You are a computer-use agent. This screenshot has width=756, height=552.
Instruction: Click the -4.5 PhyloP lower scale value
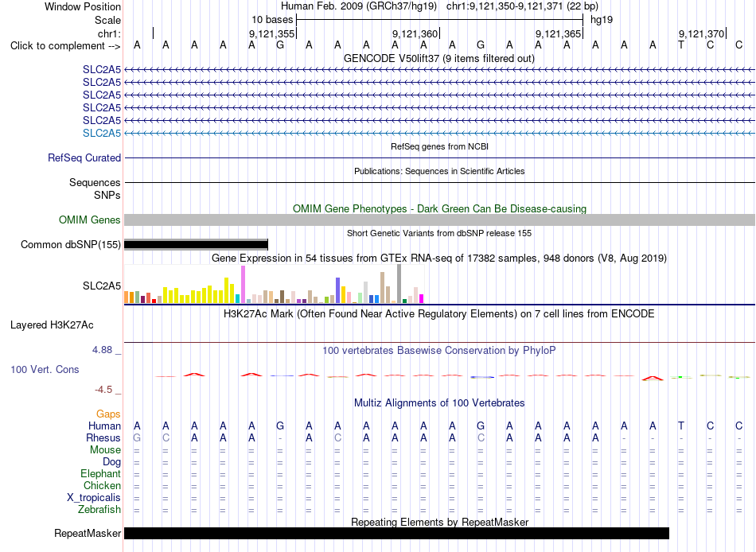tap(103, 390)
